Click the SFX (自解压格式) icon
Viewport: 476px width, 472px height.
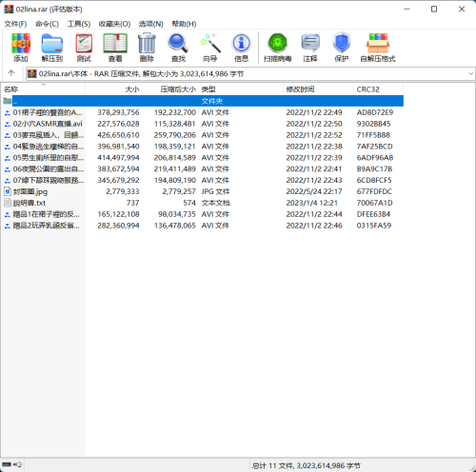[x=378, y=48]
